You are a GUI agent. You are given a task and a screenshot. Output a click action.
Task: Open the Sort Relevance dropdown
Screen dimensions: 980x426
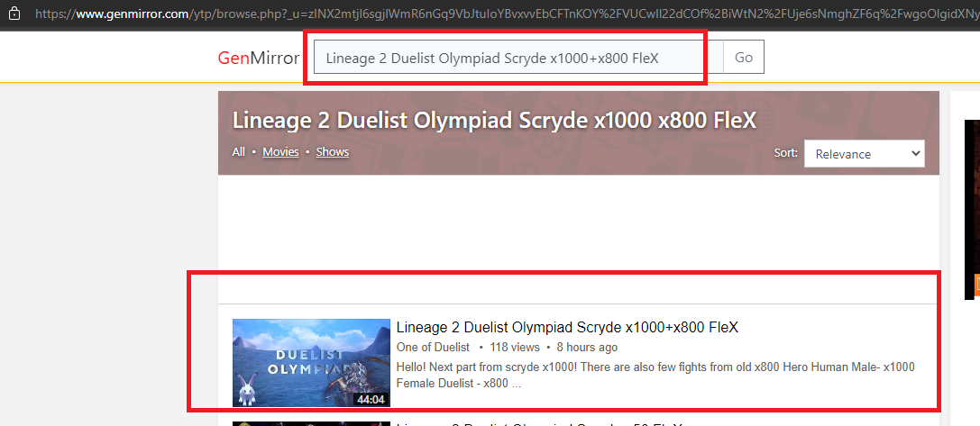[x=865, y=154]
